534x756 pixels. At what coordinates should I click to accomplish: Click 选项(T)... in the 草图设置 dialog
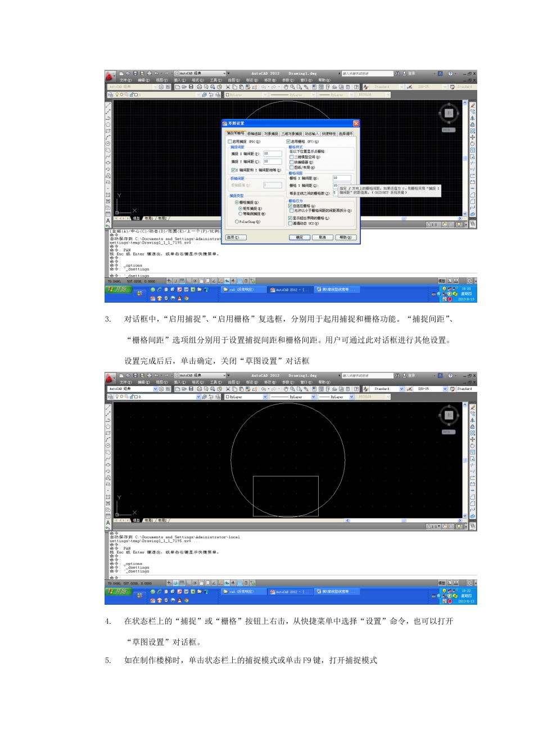pyautogui.click(x=236, y=237)
